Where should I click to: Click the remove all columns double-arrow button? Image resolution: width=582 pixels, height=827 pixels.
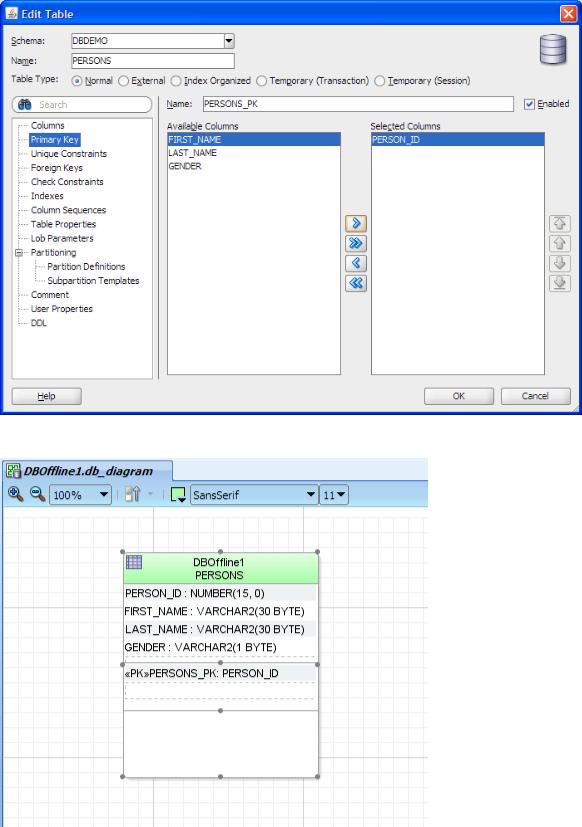coord(356,283)
